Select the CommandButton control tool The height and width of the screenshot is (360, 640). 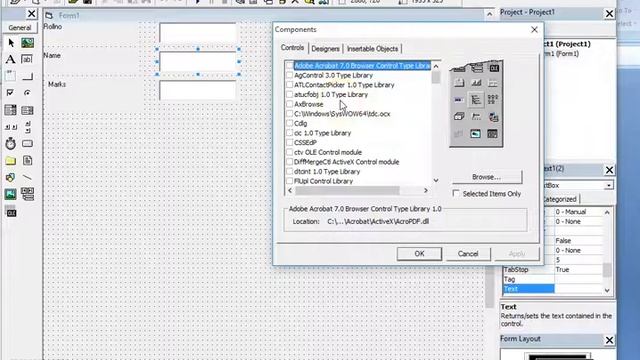point(27,76)
